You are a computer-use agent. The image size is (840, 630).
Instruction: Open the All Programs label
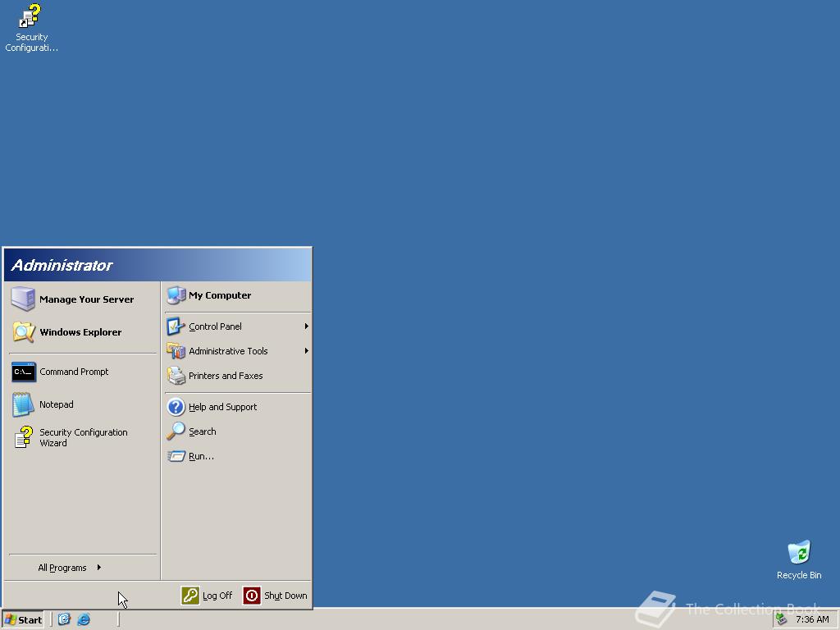62,568
